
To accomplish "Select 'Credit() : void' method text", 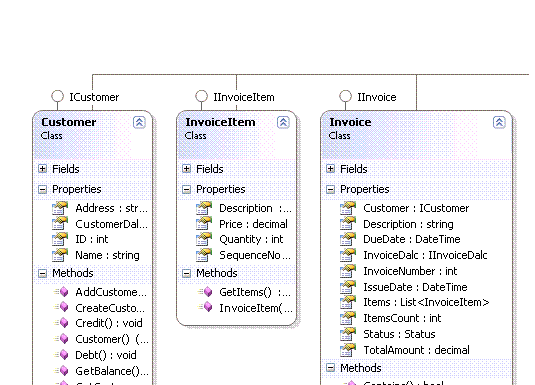I will 109,323.
